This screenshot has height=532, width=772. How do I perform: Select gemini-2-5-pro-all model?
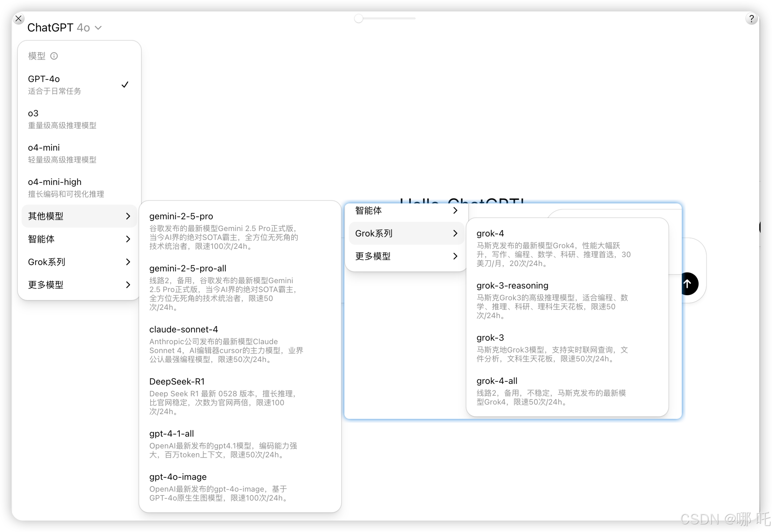click(x=240, y=287)
